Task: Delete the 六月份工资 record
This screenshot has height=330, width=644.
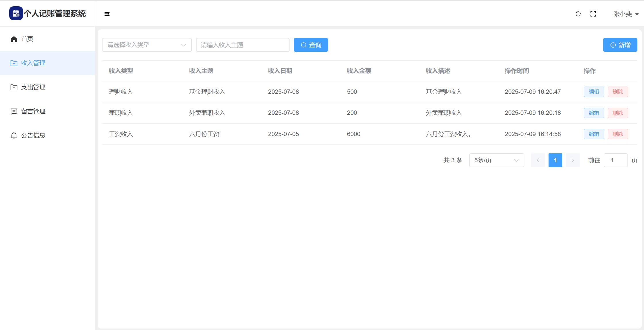Action: click(x=618, y=134)
